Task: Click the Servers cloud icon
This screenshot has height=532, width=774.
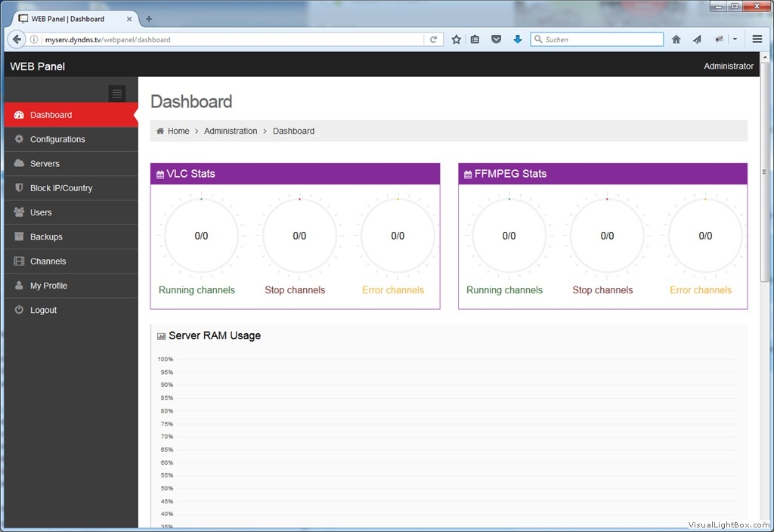Action: pos(20,163)
